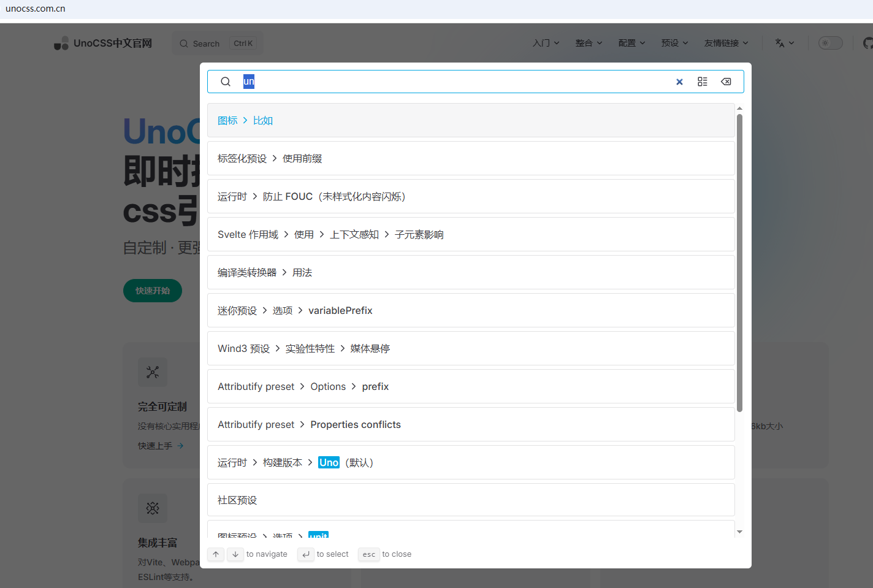This screenshot has height=588, width=873.
Task: Clear the search query with X icon
Action: (679, 82)
